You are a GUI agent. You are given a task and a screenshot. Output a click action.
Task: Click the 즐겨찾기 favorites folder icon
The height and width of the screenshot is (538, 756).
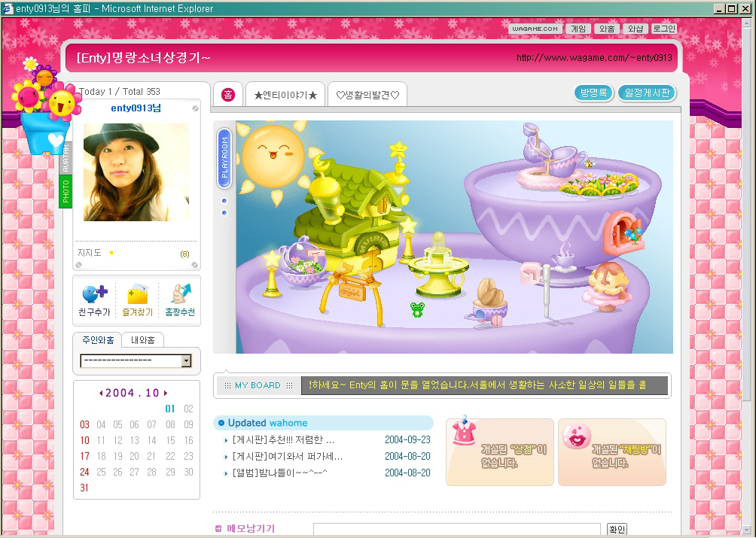[137, 294]
